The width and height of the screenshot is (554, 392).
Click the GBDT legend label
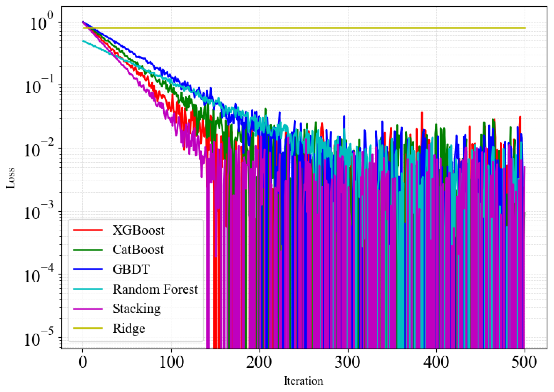click(131, 269)
